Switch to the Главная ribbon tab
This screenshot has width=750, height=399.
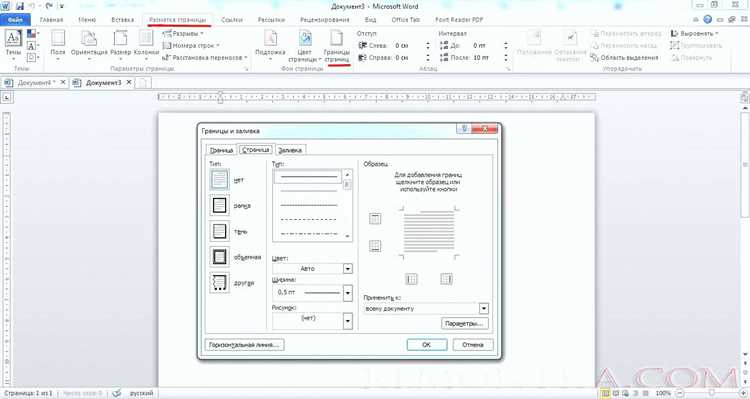pyautogui.click(x=51, y=20)
